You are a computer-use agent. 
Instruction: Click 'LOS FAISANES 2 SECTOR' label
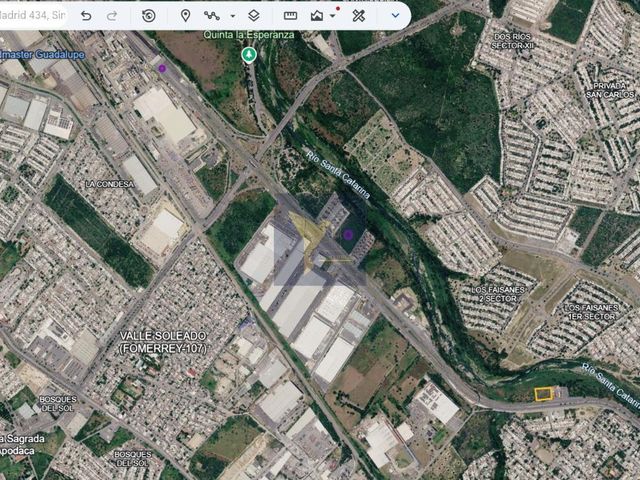click(x=498, y=294)
